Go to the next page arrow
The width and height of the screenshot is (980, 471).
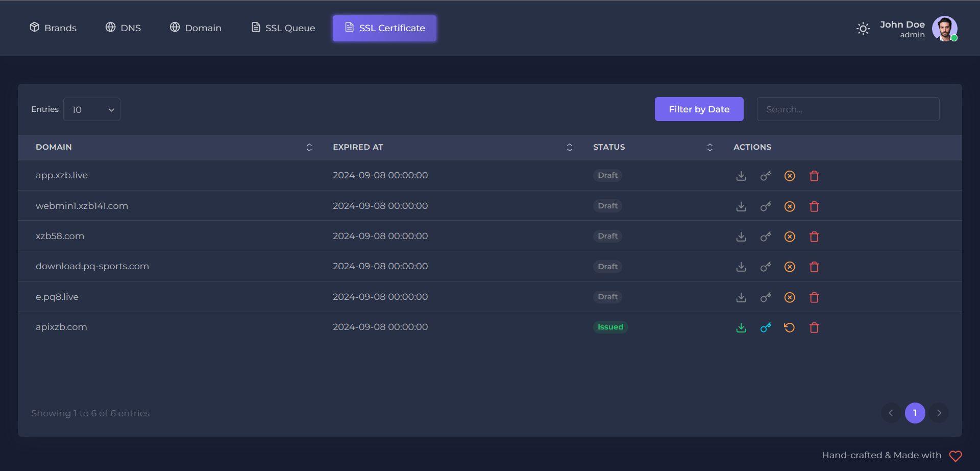pos(939,413)
